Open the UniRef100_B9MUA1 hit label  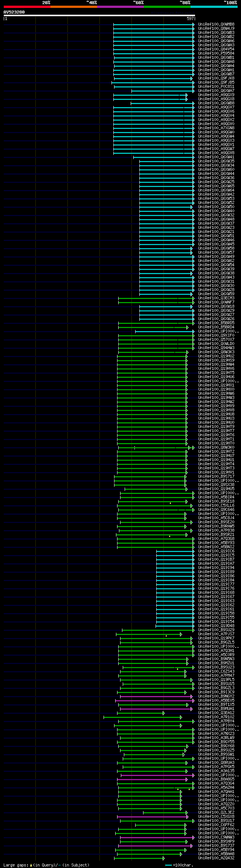216,709
